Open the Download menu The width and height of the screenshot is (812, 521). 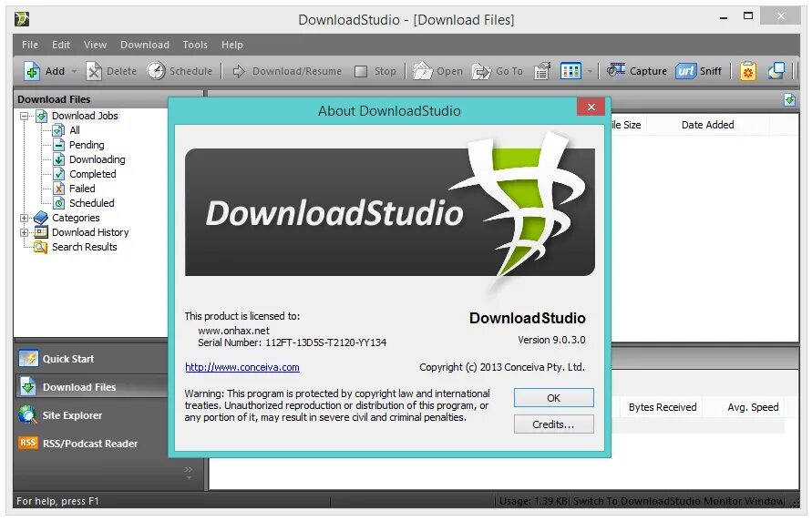click(x=145, y=45)
